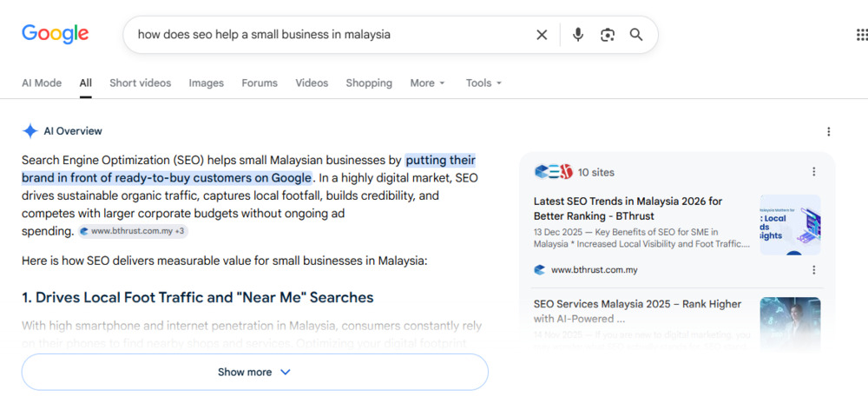Open the Images tab
The height and width of the screenshot is (403, 868).
[206, 83]
